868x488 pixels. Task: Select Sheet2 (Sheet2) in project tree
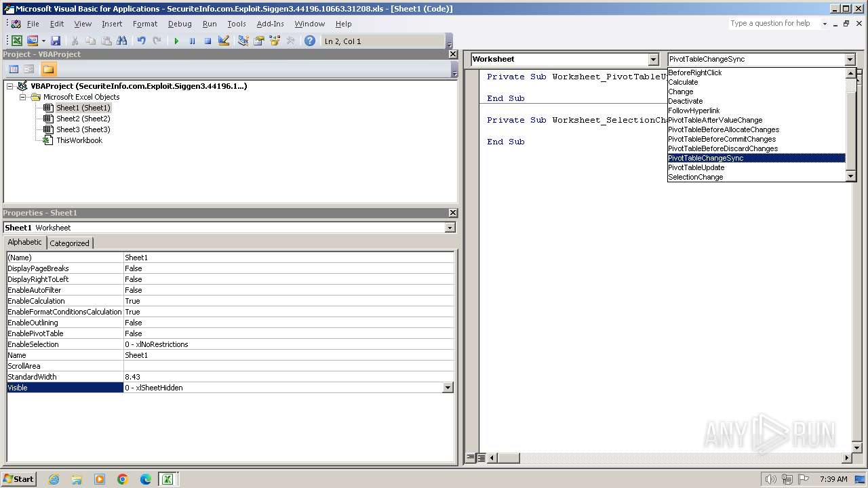click(83, 119)
